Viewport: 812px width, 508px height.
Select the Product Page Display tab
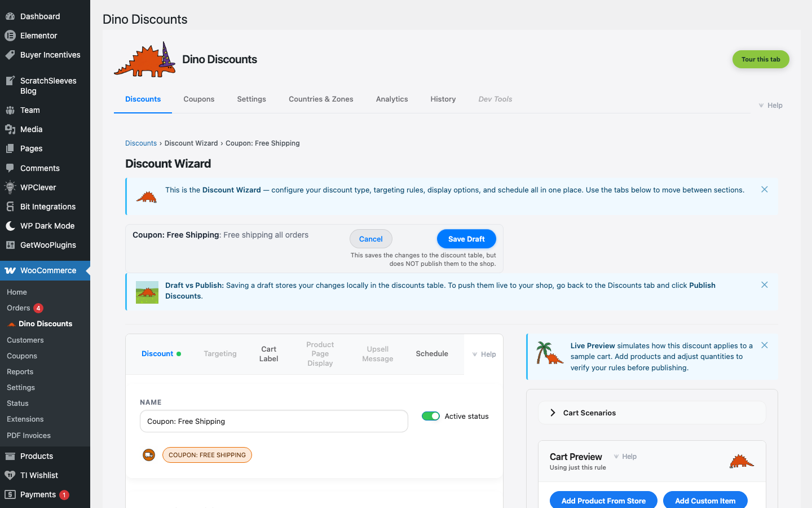click(x=320, y=354)
